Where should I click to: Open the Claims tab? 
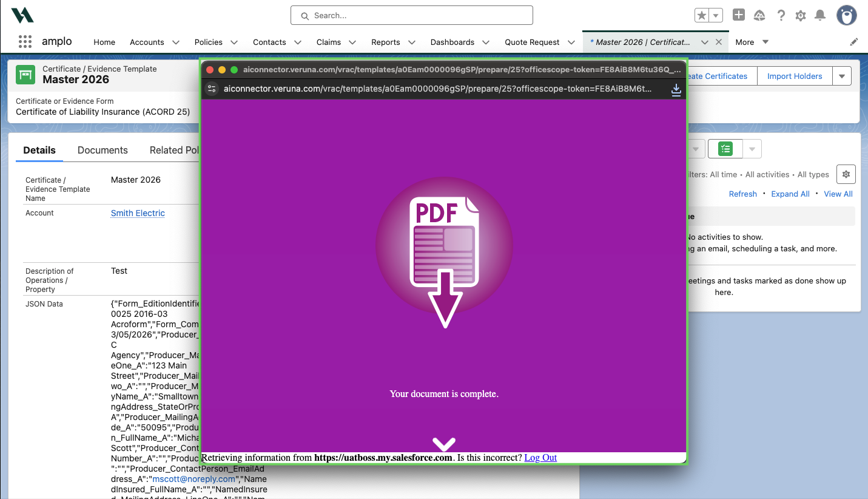point(329,42)
